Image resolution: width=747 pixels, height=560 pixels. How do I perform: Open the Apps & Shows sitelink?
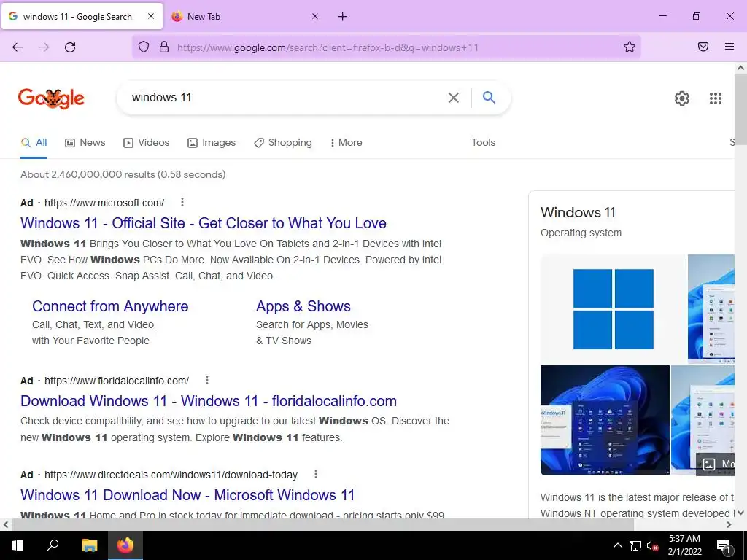coord(303,306)
